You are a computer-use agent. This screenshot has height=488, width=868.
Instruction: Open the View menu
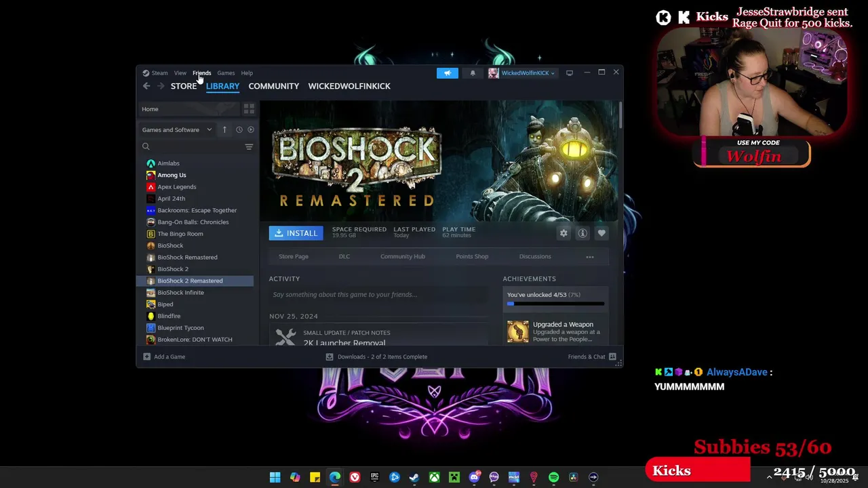[x=180, y=73]
